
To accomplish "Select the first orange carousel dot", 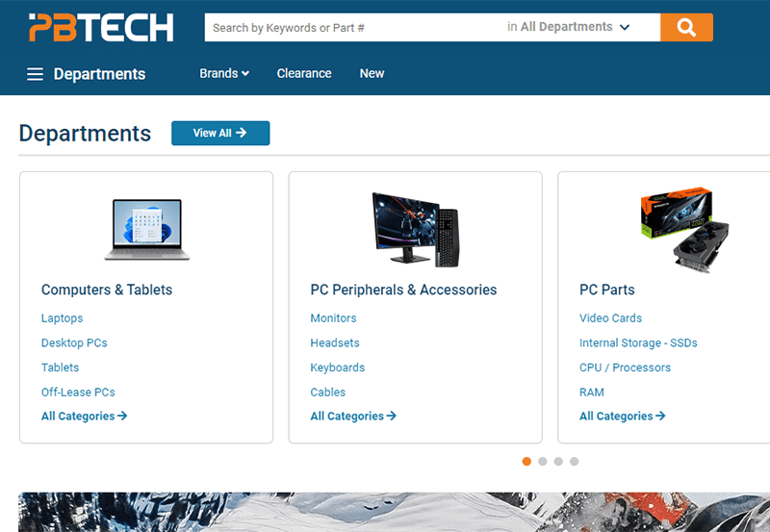I will tap(526, 462).
